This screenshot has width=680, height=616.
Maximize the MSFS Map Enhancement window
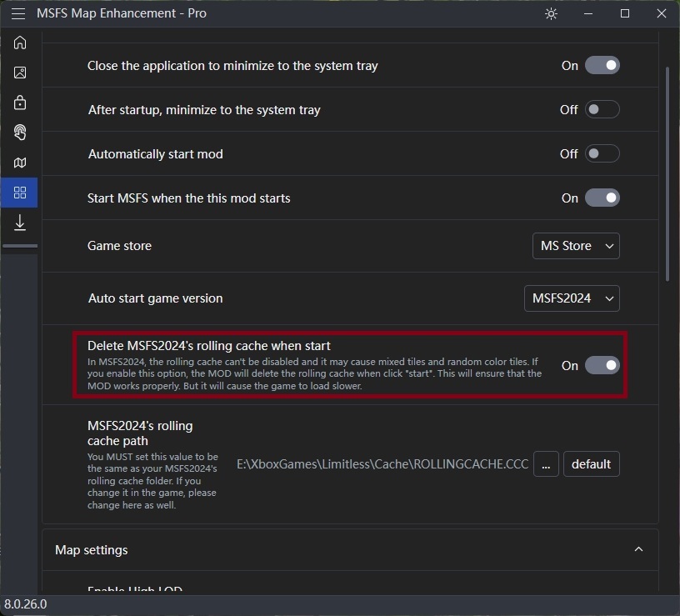(x=624, y=13)
